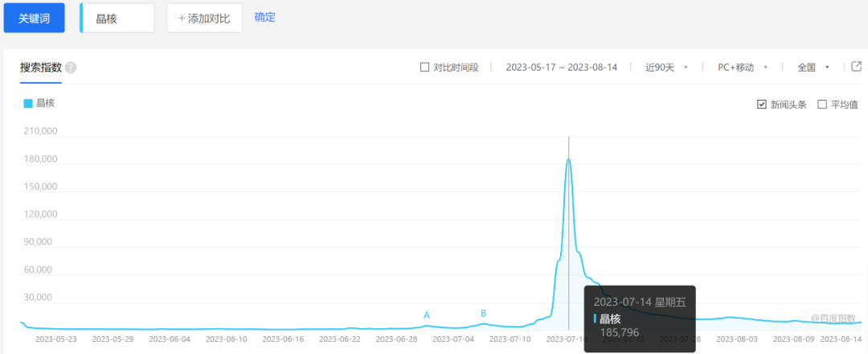Click the blue 关键词 button

click(35, 18)
